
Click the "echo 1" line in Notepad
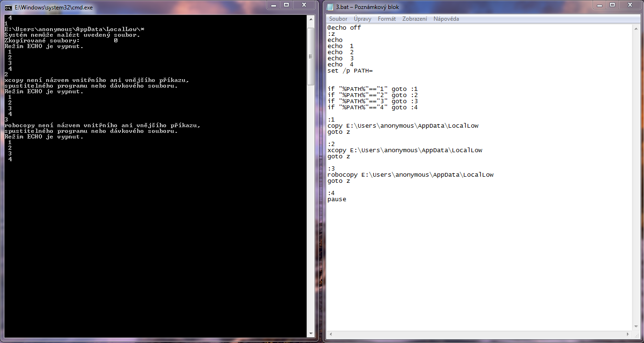coord(341,46)
